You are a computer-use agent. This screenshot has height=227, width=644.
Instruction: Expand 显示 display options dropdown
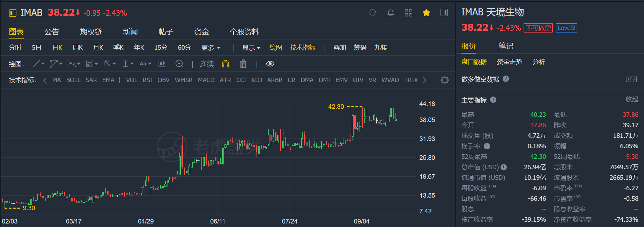(251, 48)
